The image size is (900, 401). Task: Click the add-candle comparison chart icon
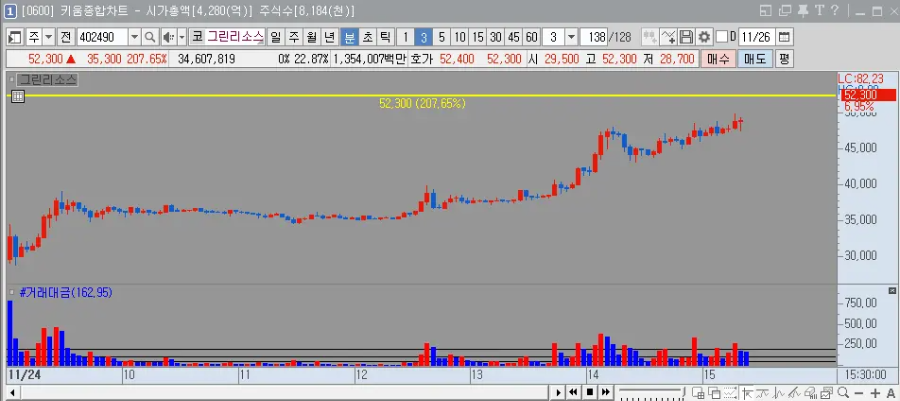(650, 37)
